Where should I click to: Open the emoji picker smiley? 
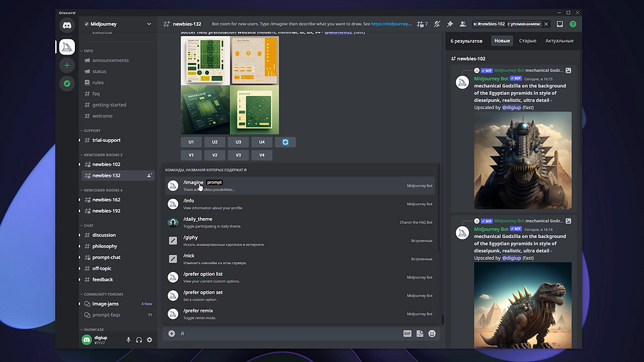(x=432, y=334)
